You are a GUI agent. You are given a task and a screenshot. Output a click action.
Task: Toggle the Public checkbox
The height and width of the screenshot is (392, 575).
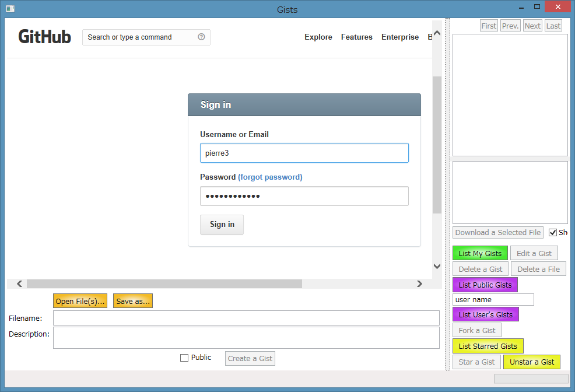click(184, 358)
